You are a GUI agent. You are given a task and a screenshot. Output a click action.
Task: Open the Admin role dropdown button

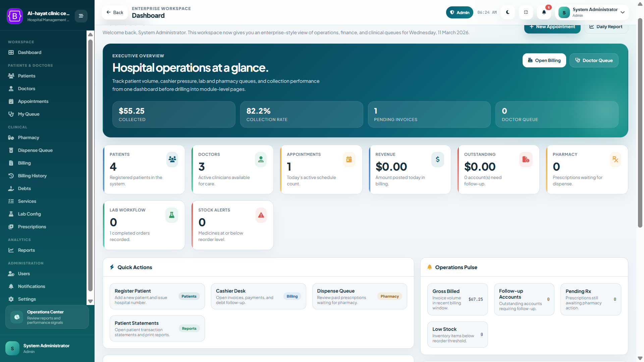pos(459,12)
